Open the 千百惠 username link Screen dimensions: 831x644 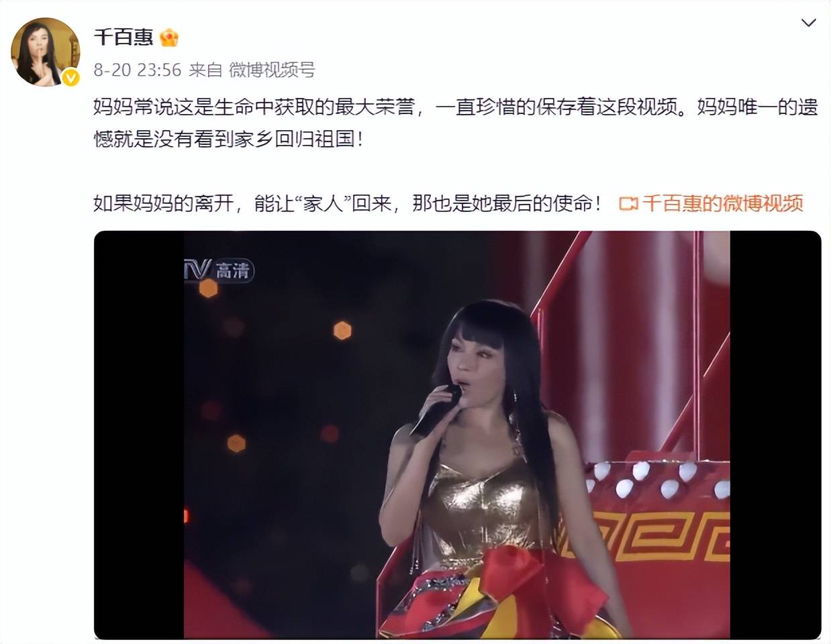(x=124, y=37)
